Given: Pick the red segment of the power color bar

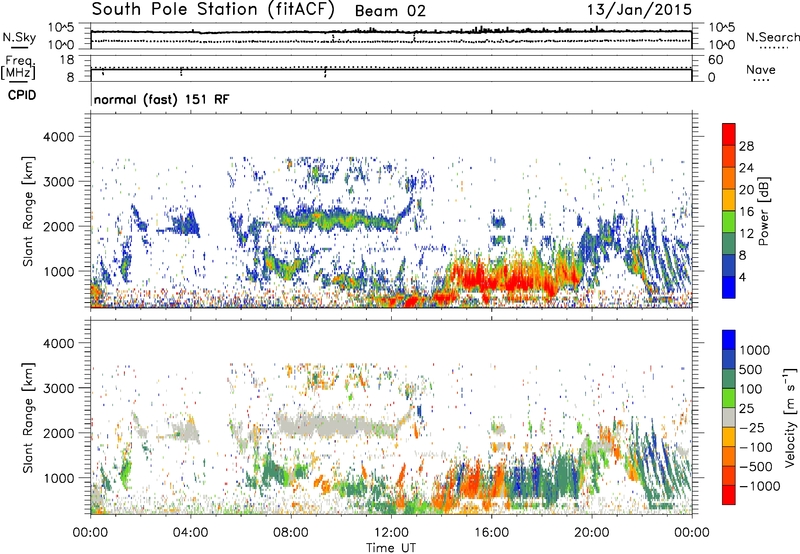Looking at the screenshot, I should coord(729,135).
